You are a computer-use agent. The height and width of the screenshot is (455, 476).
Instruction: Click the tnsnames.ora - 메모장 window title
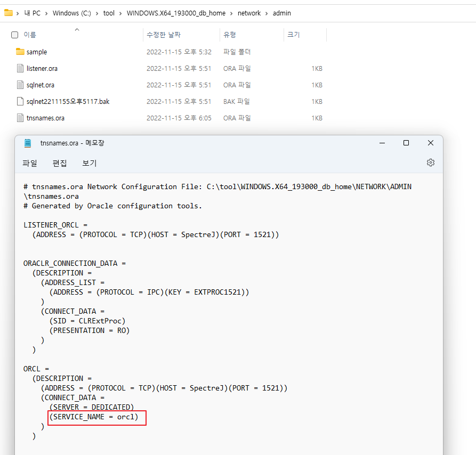click(x=72, y=143)
